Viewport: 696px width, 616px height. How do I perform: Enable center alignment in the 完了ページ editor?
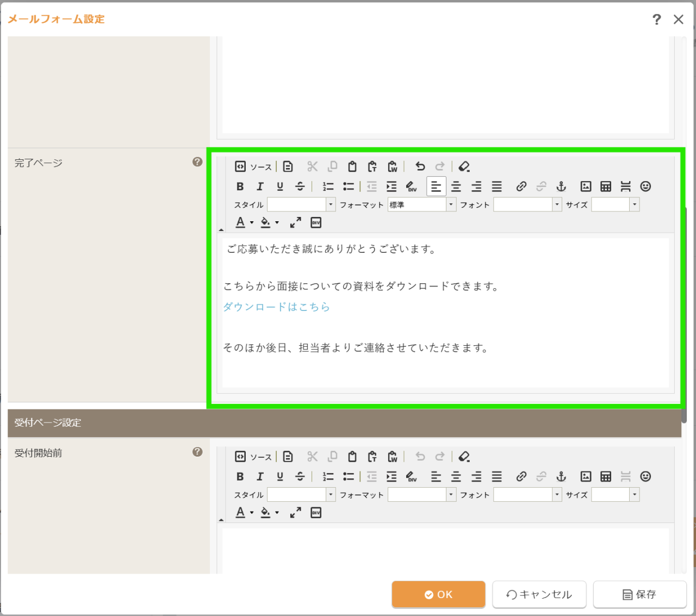pos(456,186)
